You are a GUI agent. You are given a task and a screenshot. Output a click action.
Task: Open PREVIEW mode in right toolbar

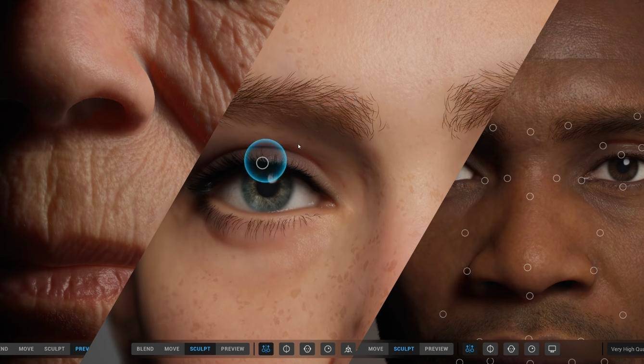coord(436,349)
